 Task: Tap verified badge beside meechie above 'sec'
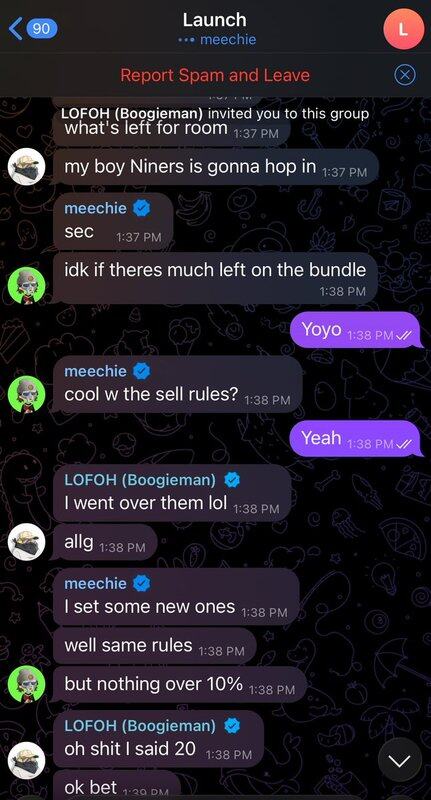pos(141,208)
